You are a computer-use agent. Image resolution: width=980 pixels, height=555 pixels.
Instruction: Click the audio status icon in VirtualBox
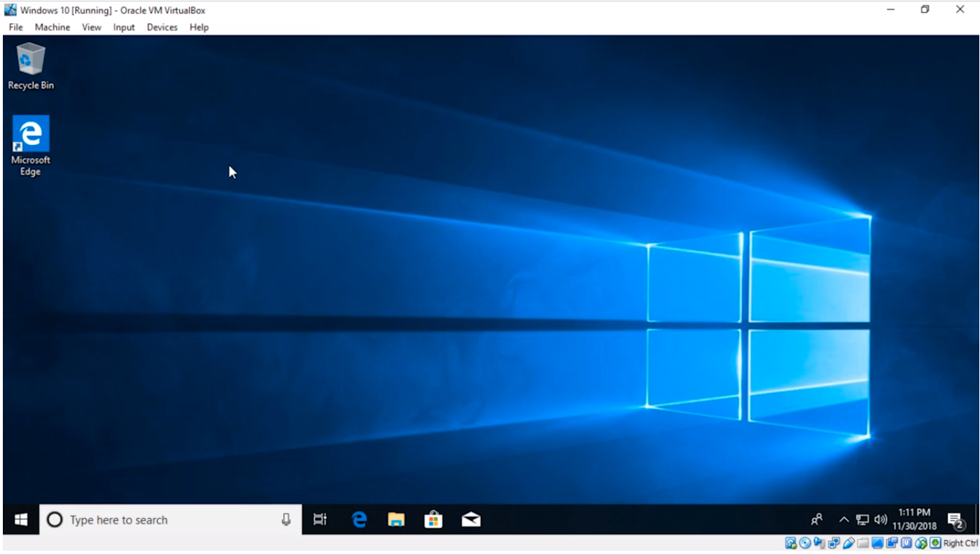(x=819, y=543)
